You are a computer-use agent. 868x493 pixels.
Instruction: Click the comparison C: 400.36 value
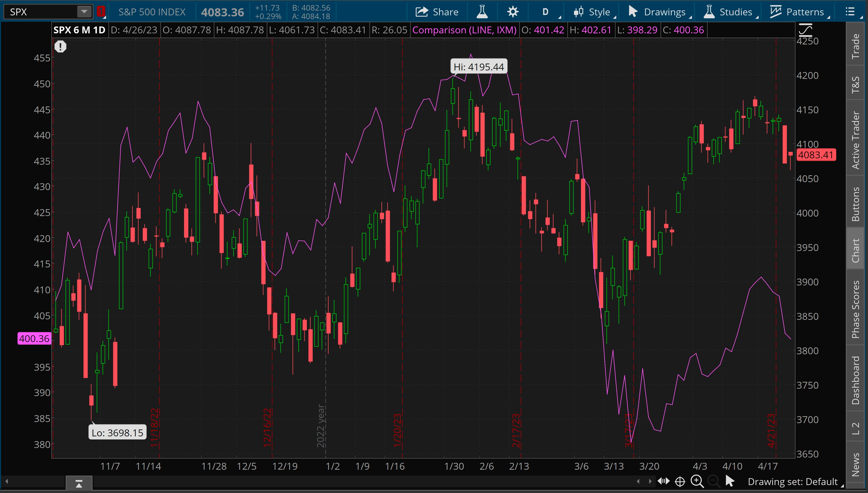pos(683,30)
